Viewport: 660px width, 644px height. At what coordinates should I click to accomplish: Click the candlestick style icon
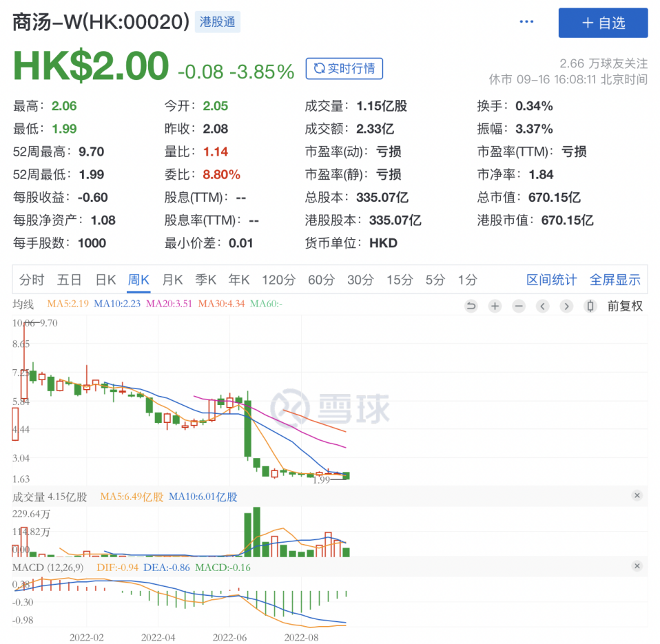point(590,306)
